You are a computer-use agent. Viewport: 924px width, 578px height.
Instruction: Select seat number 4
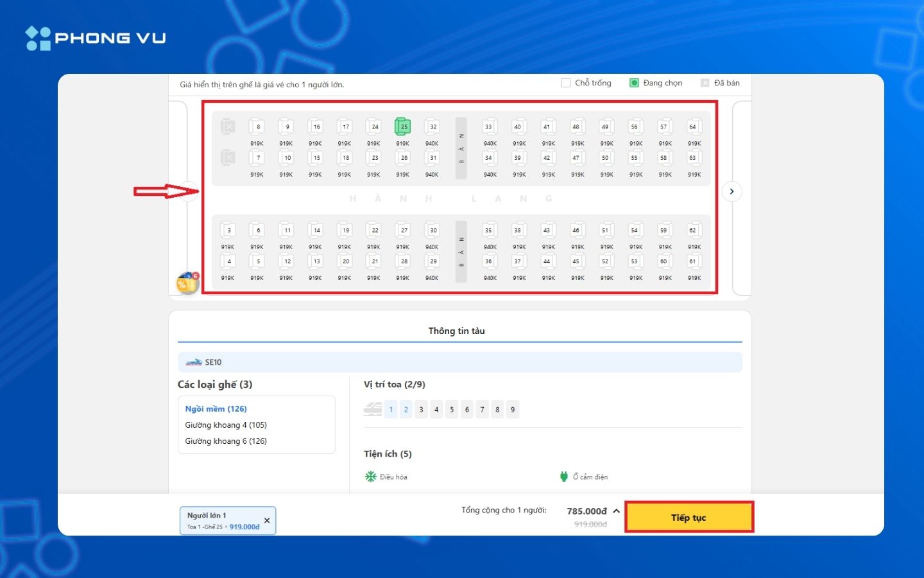point(228,261)
